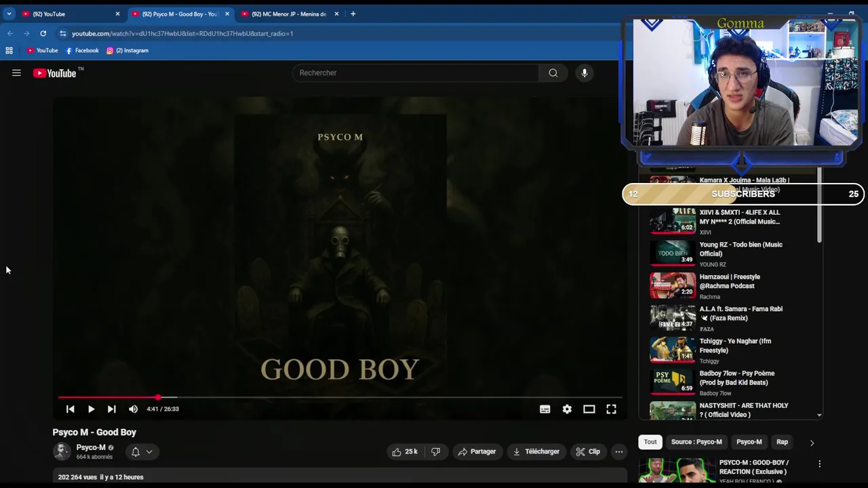Open the browser apps grid shortcut

click(9, 50)
